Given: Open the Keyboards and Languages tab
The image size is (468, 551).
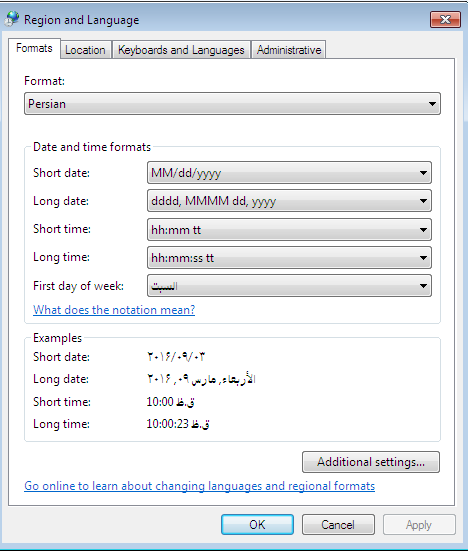Looking at the screenshot, I should click(x=181, y=50).
